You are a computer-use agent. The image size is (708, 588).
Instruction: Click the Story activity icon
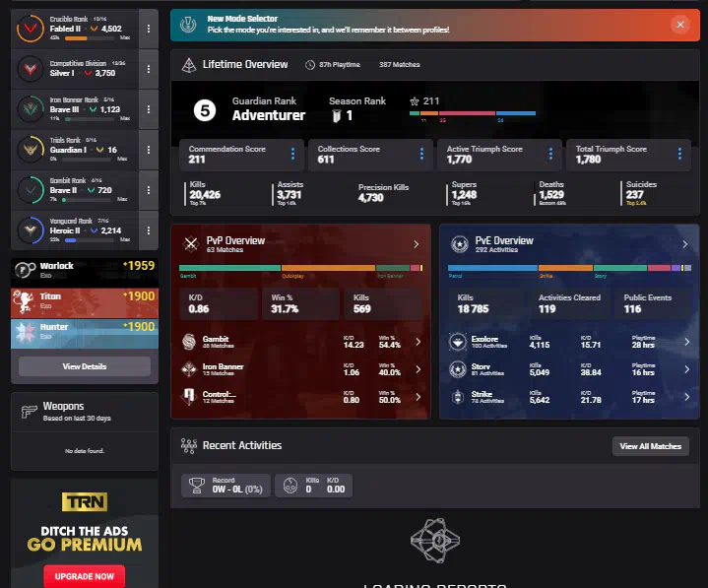pyautogui.click(x=458, y=369)
